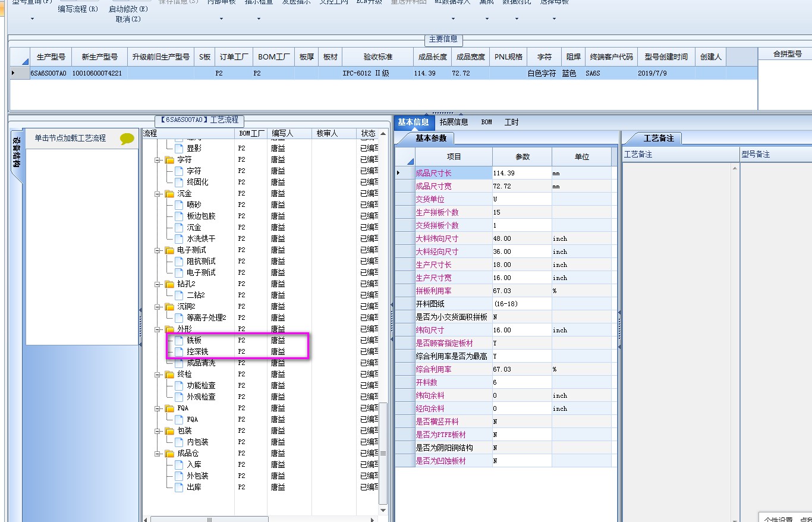Click the document icon beside 水洗烘干
The height and width of the screenshot is (522, 812).
[x=180, y=238]
